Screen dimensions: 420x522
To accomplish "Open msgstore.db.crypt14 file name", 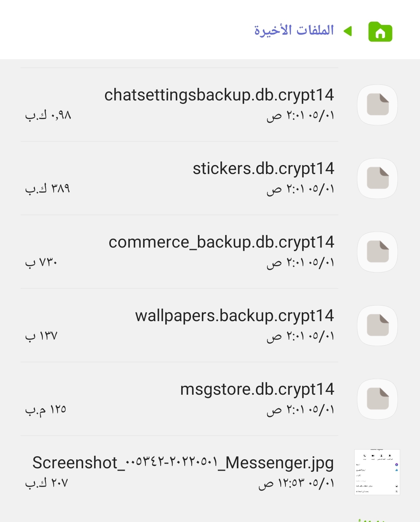I will pyautogui.click(x=257, y=389).
